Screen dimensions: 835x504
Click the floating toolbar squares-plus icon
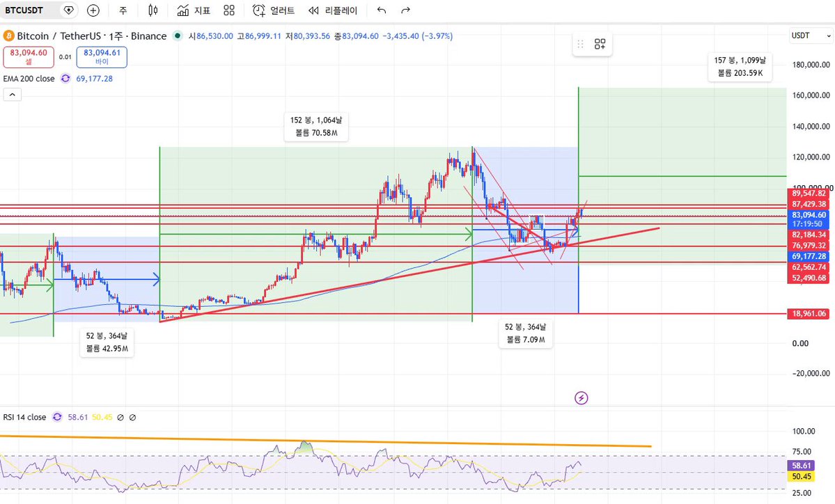coord(600,44)
